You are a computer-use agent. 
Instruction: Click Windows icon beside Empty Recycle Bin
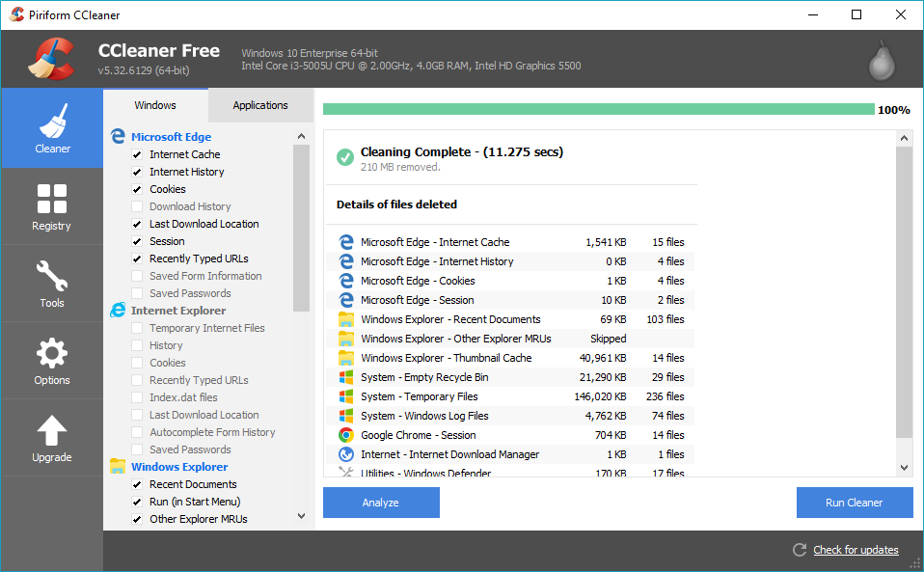(346, 377)
